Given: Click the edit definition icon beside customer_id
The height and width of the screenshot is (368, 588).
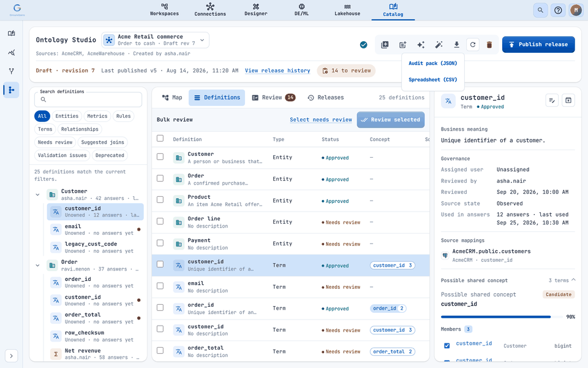Looking at the screenshot, I should pos(552,100).
